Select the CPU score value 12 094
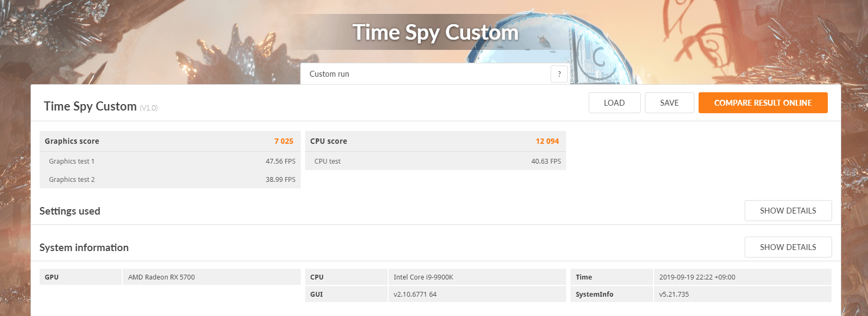868x316 pixels. tap(547, 141)
